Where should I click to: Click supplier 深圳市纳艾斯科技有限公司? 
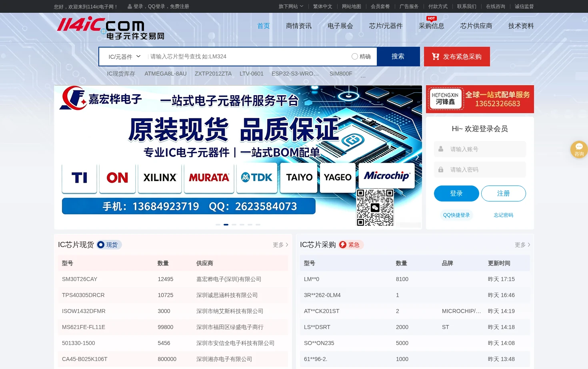230,311
